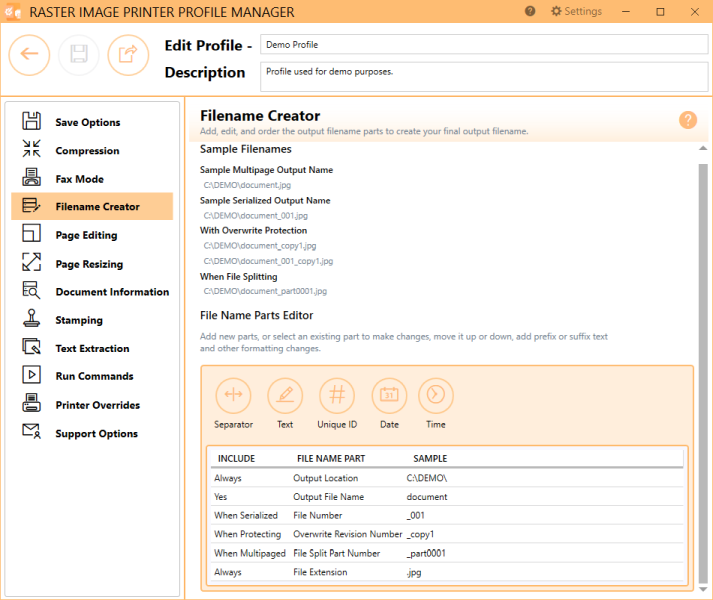Image resolution: width=713 pixels, height=600 pixels.
Task: Click the profile name field "Demo Profile"
Action: click(484, 45)
